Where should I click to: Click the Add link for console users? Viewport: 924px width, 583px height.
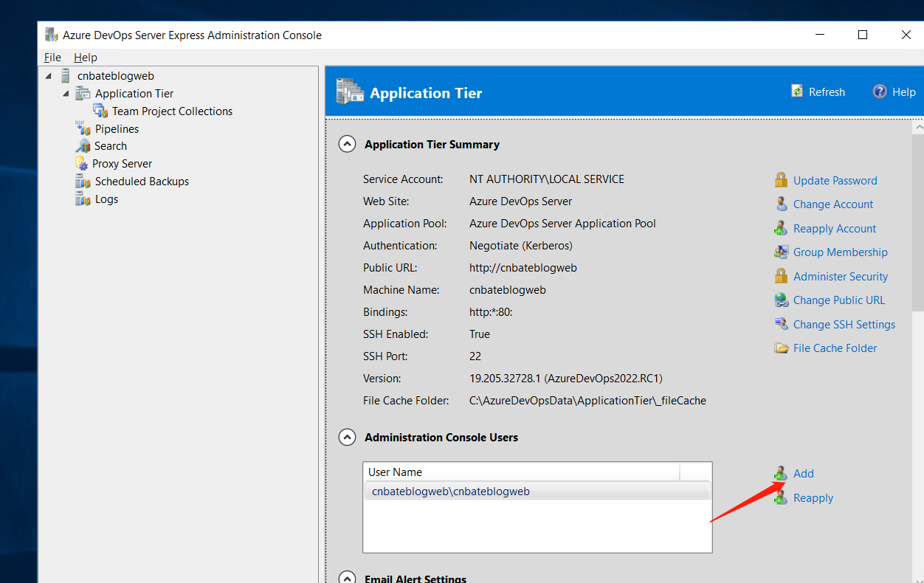(804, 474)
